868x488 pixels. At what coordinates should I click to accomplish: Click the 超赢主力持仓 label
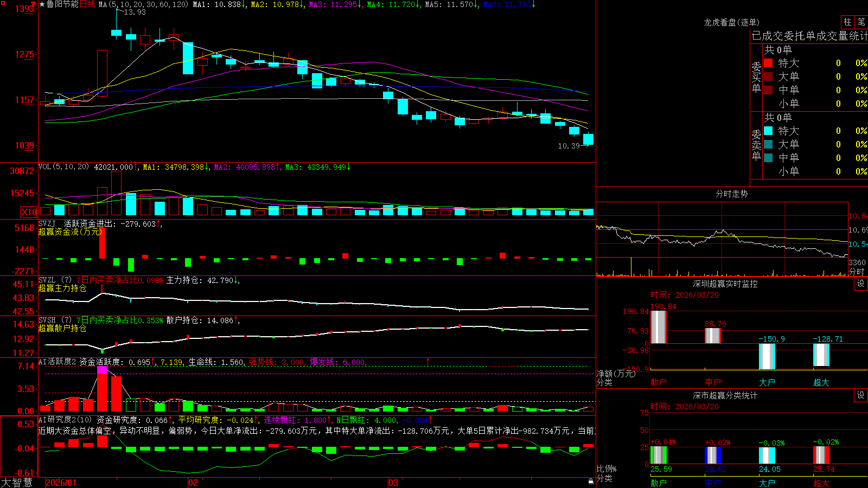point(62,288)
